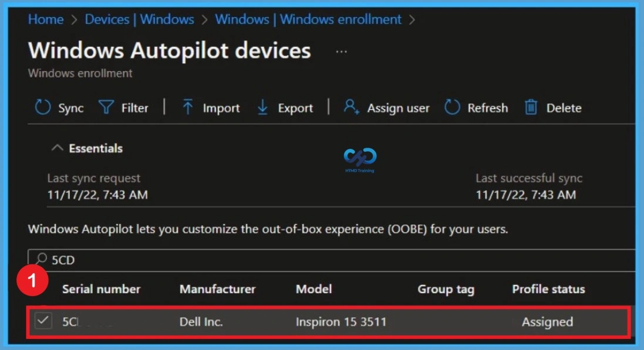Click the Last sync request timestamp value
This screenshot has height=350, width=644.
coord(97,195)
